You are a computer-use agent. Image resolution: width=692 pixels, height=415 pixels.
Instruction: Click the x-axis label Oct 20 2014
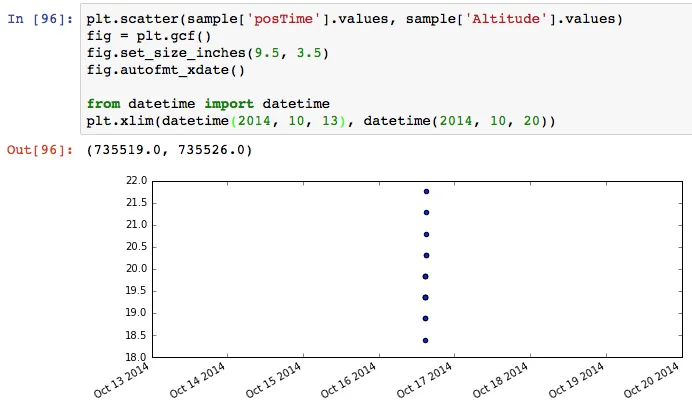pyautogui.click(x=651, y=381)
